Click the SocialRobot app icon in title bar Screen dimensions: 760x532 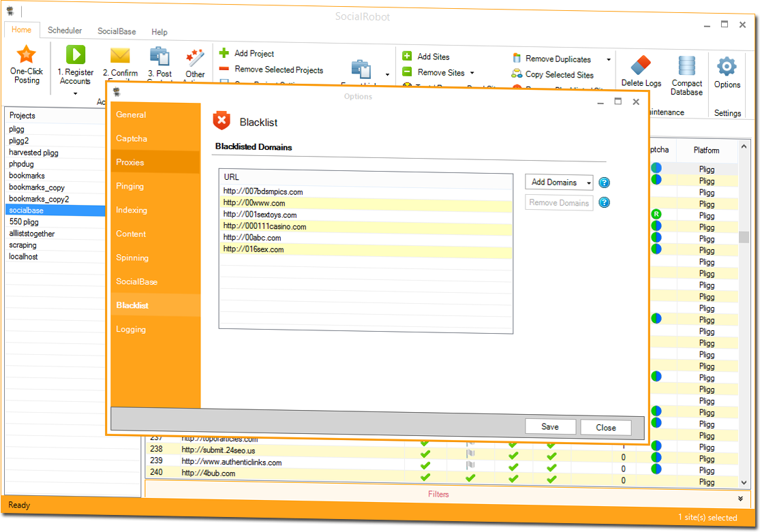click(10, 10)
